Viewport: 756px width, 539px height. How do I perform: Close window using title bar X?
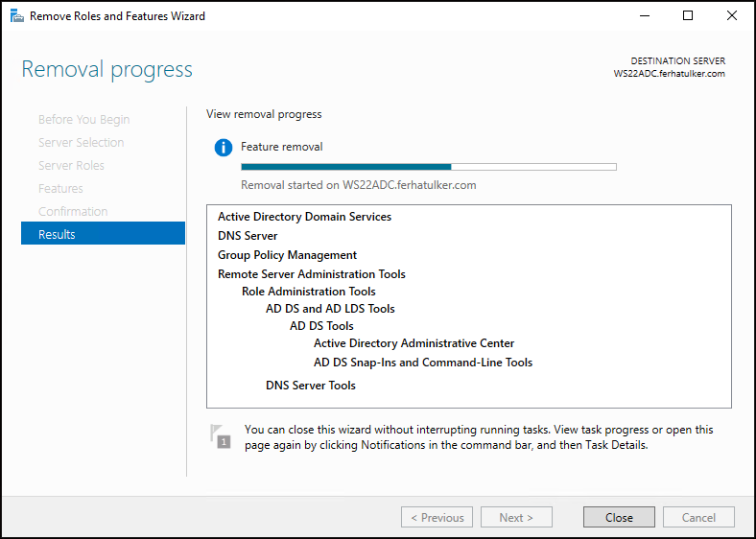click(731, 16)
